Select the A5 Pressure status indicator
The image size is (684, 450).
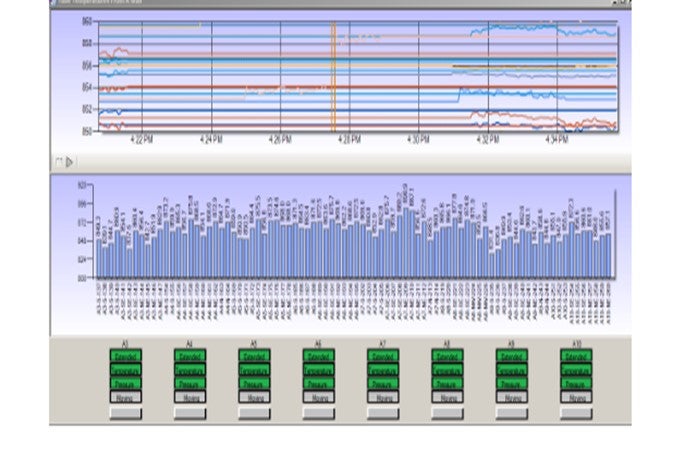pos(254,383)
